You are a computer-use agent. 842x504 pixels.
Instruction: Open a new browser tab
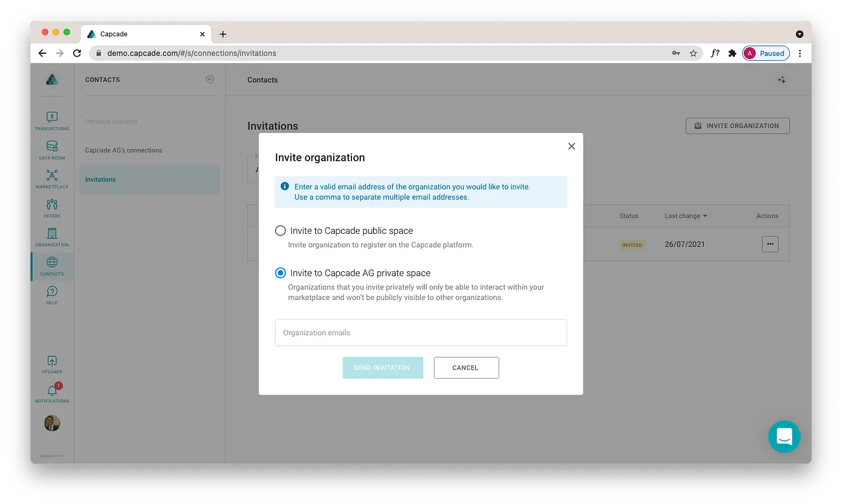[x=223, y=34]
